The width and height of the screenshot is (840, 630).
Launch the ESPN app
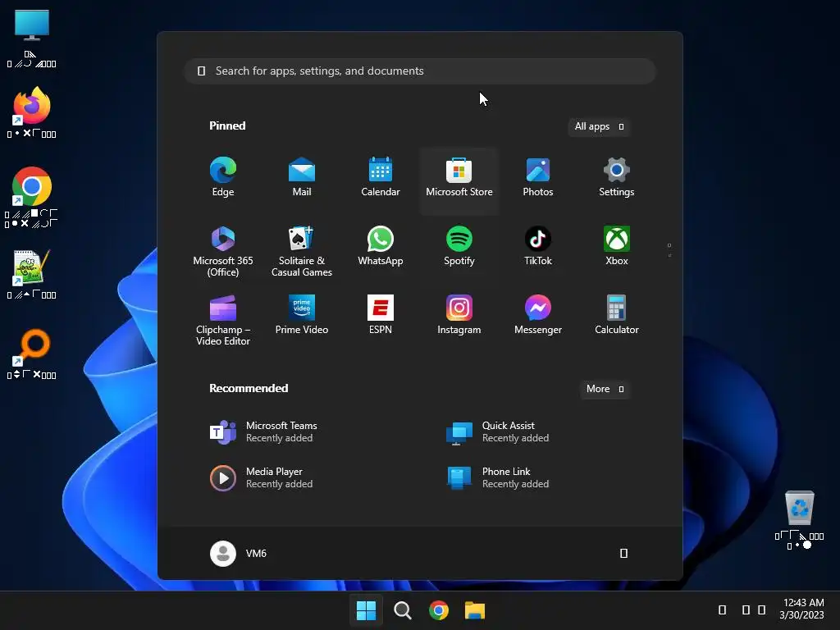[381, 316]
